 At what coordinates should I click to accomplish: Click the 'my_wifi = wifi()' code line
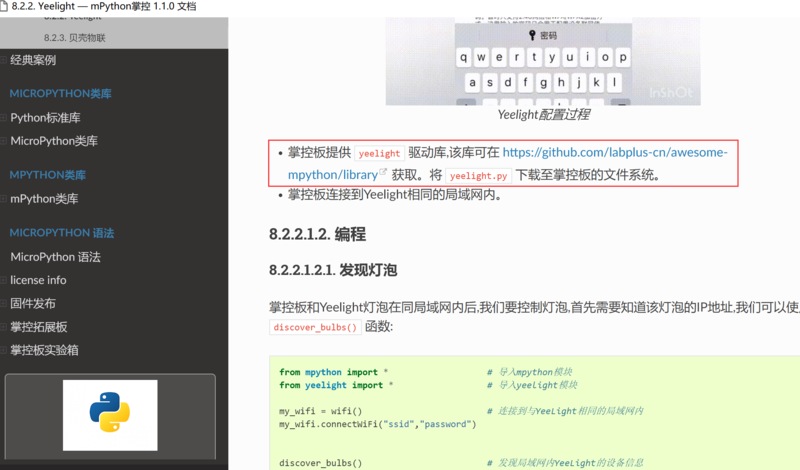coord(320,411)
